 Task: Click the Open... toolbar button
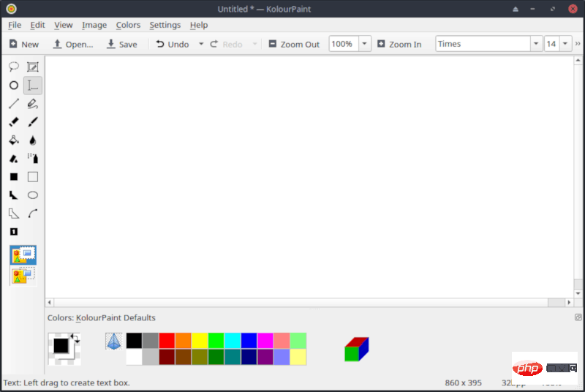[x=73, y=44]
